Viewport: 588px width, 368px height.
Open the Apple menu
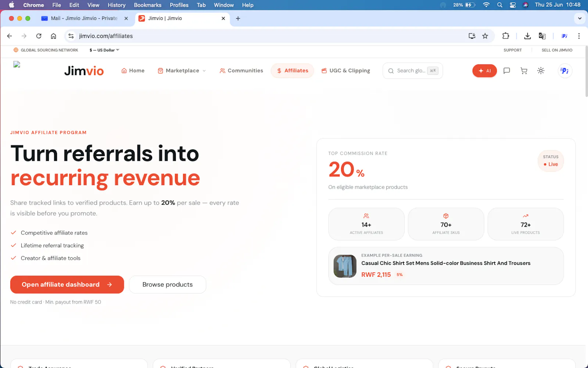click(11, 5)
